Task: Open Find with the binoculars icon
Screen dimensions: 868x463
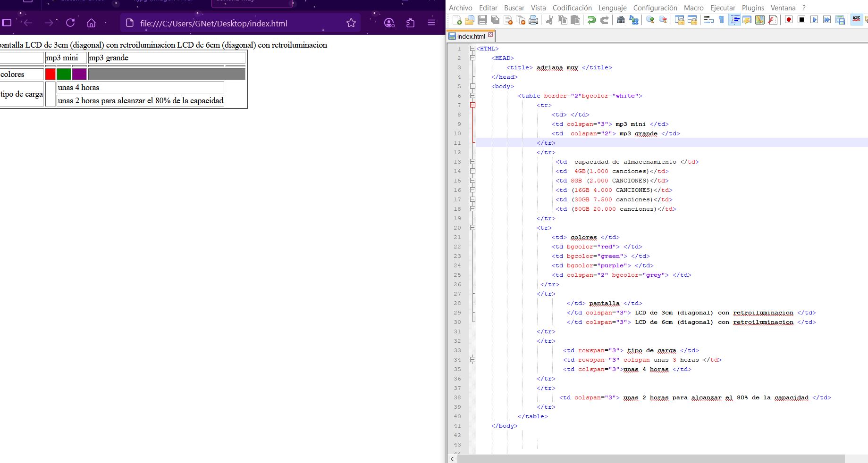Action: point(621,20)
